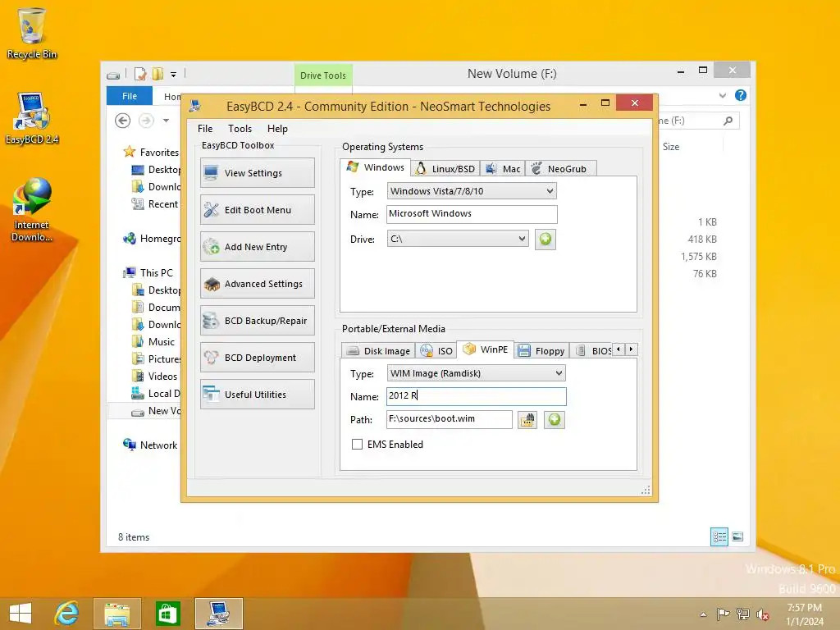Open Drive Tools tab in Explorer

pos(323,75)
